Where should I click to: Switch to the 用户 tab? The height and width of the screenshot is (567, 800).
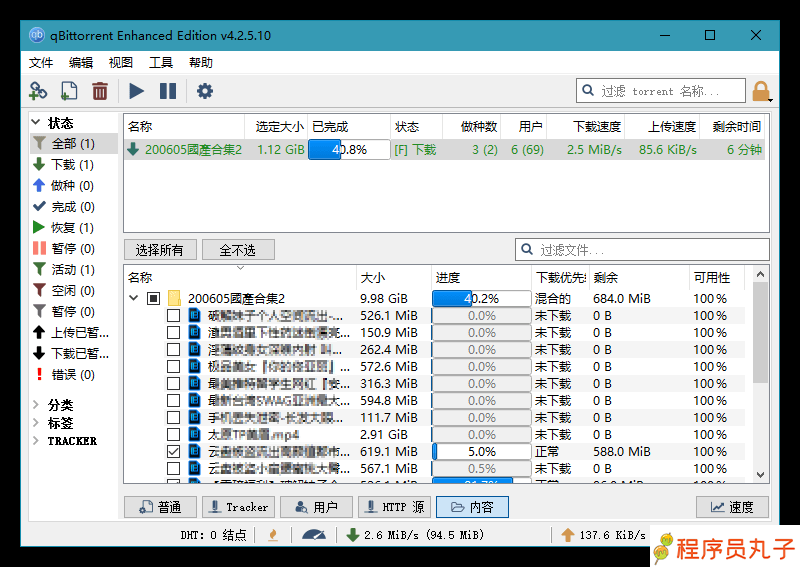316,507
